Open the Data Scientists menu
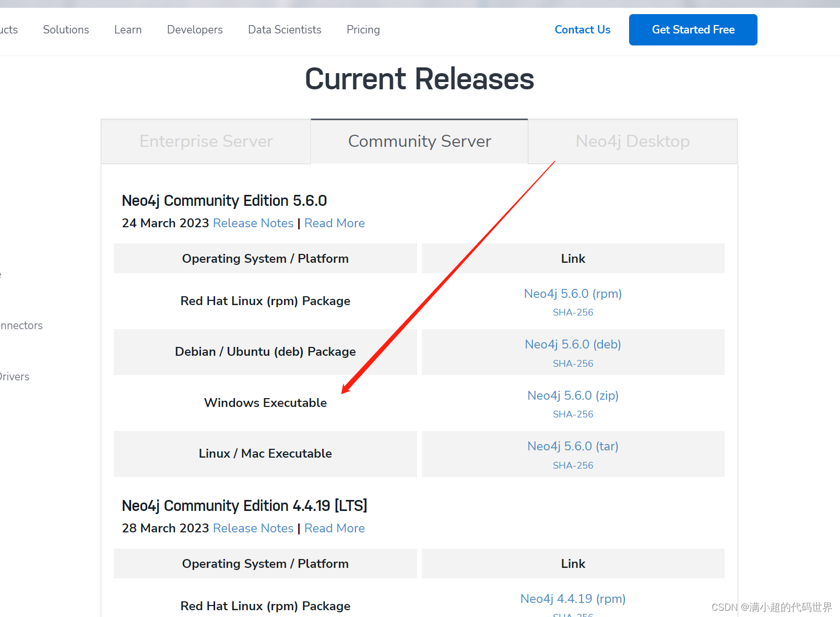The image size is (840, 617). (285, 30)
